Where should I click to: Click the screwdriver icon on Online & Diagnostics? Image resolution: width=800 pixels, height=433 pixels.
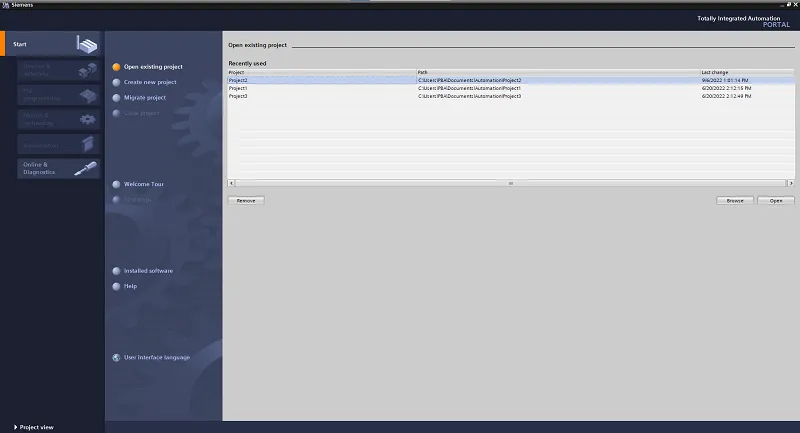[85, 168]
